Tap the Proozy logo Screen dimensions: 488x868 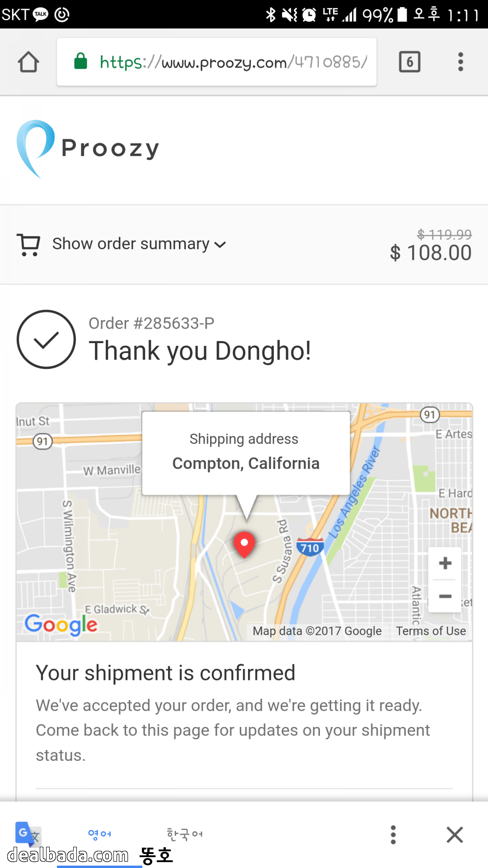pyautogui.click(x=88, y=149)
